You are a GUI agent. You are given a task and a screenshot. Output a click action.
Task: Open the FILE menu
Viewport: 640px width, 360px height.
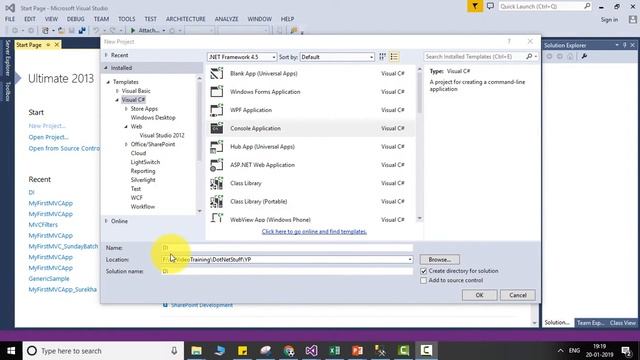click(x=10, y=19)
